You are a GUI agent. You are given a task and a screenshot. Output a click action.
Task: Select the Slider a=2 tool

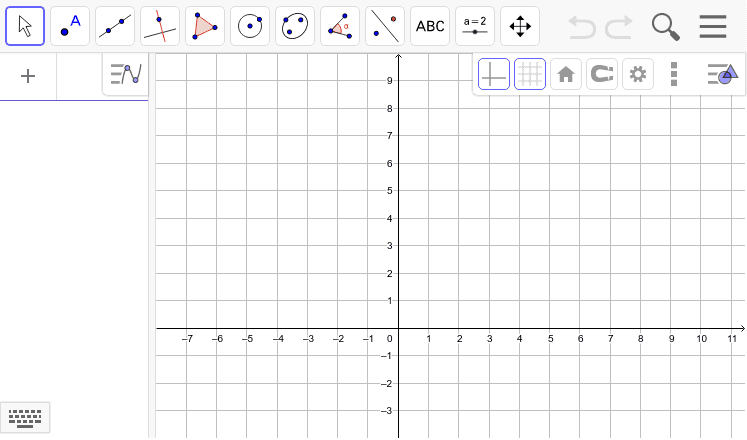pos(475,26)
